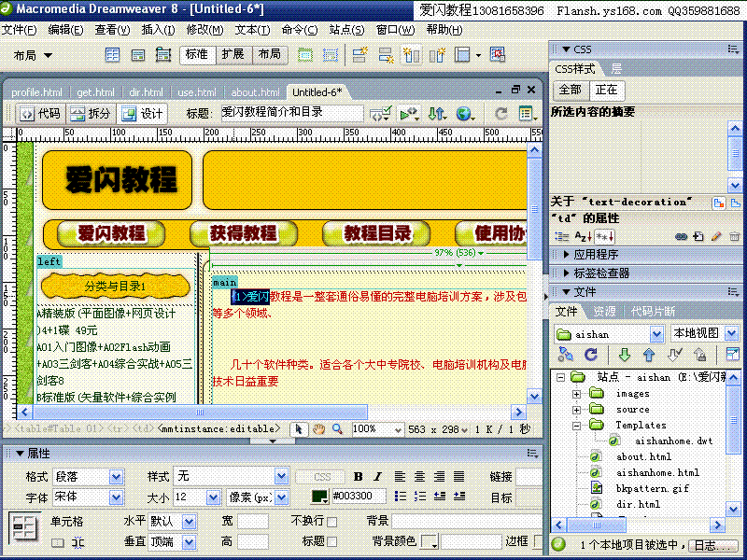Toggle Italic formatting
The width and height of the screenshot is (747, 560).
coord(378,477)
